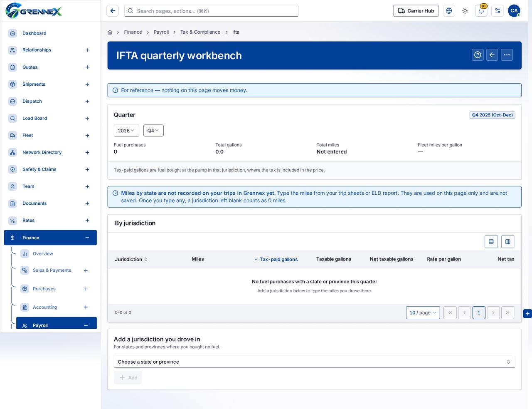Screen dimensions: 532x409
Task: Open the Choose a state or province combo box
Action: (x=314, y=362)
